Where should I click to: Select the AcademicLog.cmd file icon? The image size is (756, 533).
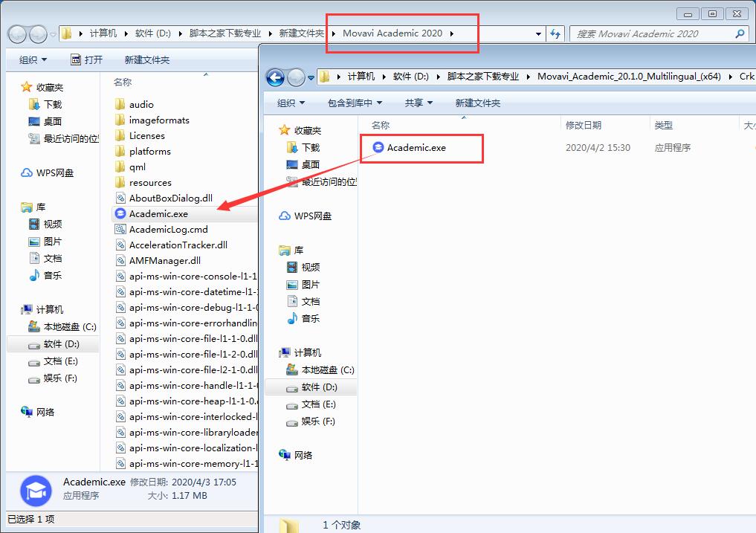[120, 229]
